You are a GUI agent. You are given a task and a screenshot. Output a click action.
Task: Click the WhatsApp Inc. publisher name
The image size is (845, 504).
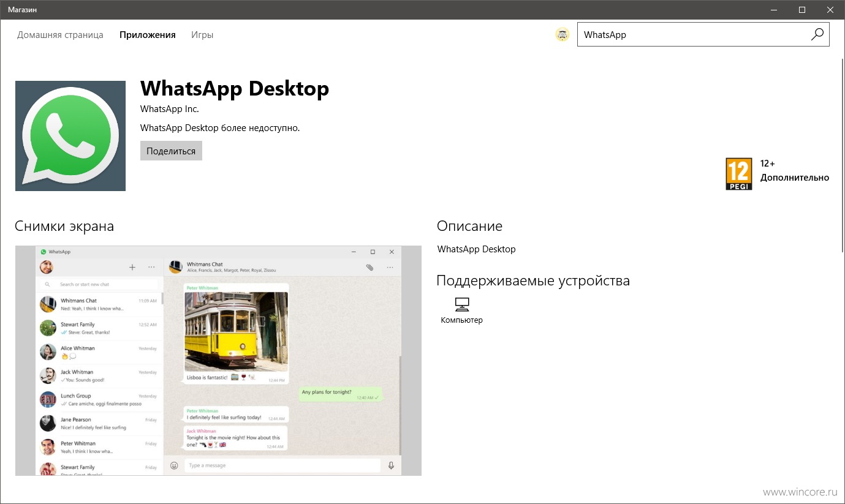tap(170, 109)
